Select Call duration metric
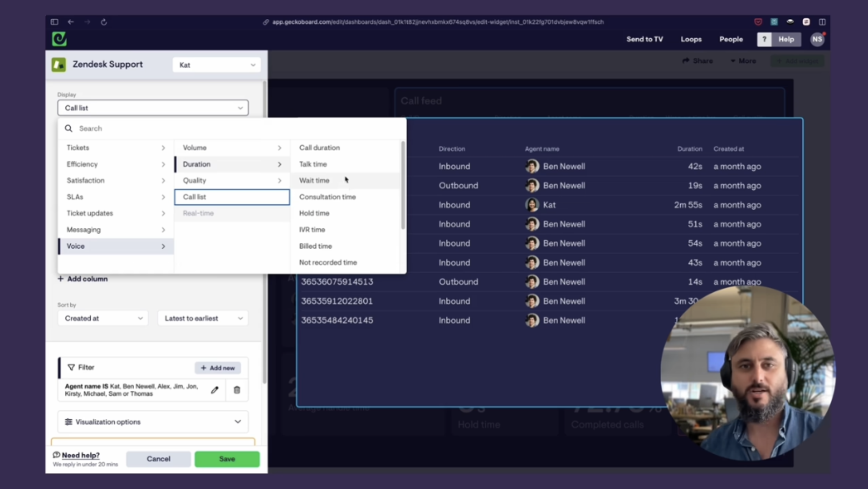Screen dimensions: 868x489 [x=345, y=148]
